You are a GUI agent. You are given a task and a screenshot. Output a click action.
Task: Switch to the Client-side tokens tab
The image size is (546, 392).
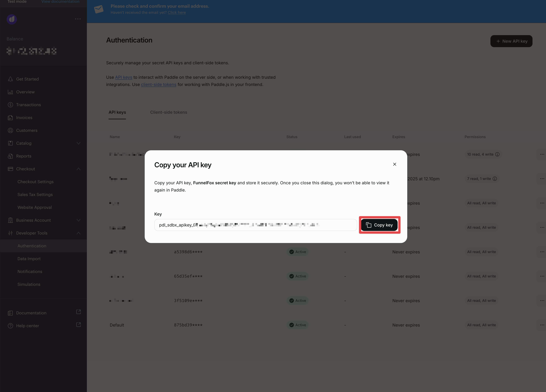(x=168, y=112)
